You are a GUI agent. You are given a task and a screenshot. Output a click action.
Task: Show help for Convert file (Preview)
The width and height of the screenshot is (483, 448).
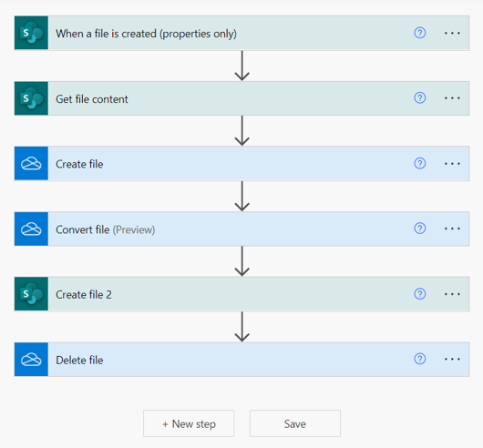click(420, 229)
